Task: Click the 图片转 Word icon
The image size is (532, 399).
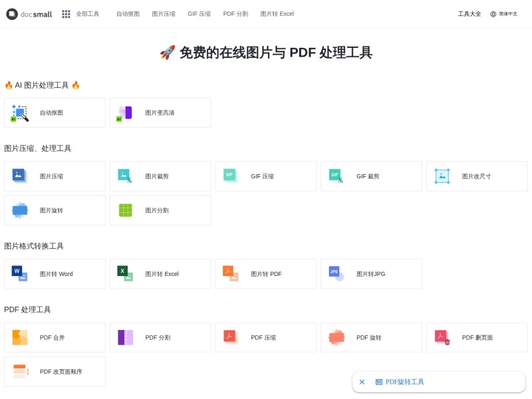Action: tap(20, 274)
